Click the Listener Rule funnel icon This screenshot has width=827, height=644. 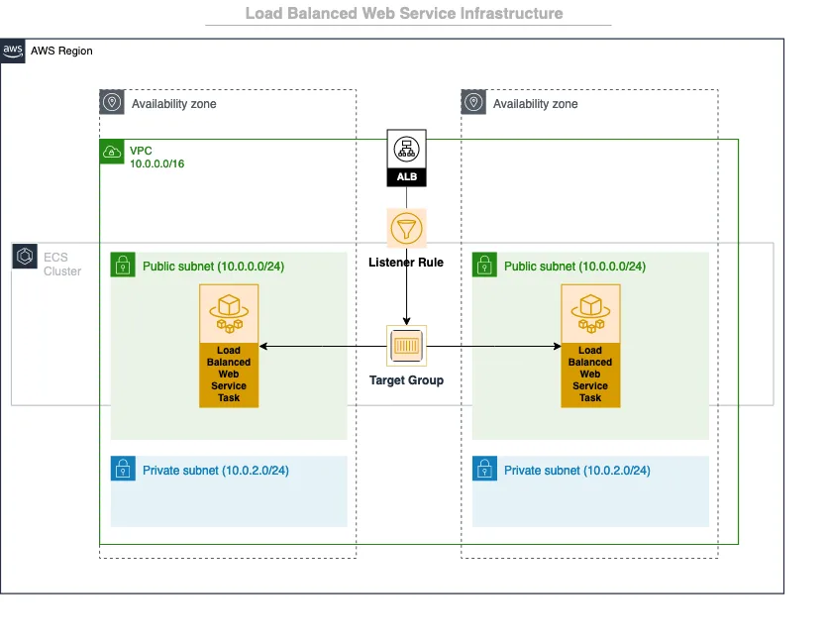406,229
